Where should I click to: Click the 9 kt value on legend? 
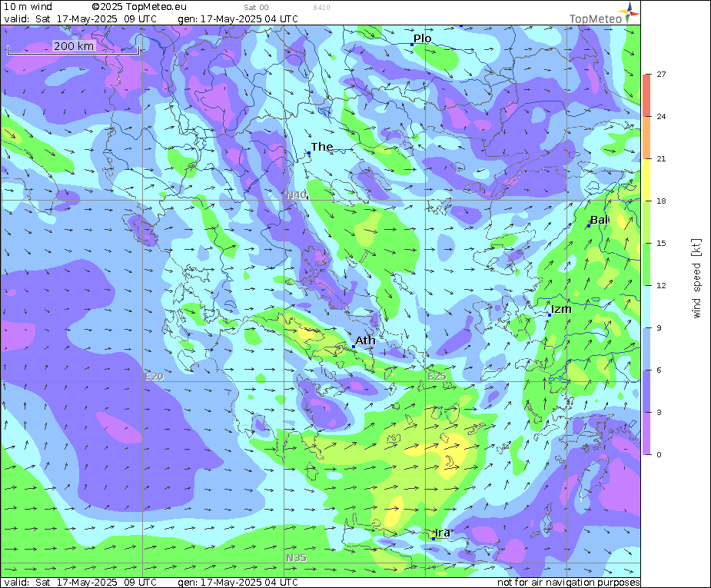(659, 327)
